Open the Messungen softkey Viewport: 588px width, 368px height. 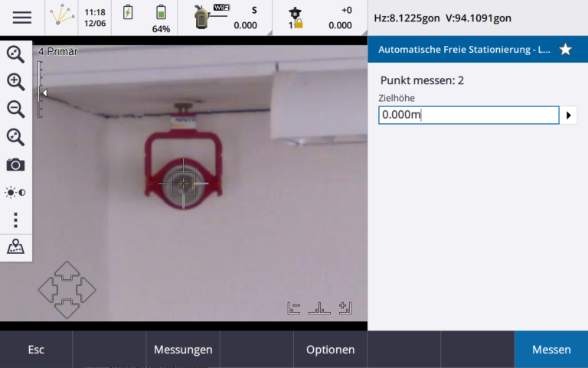(183, 350)
